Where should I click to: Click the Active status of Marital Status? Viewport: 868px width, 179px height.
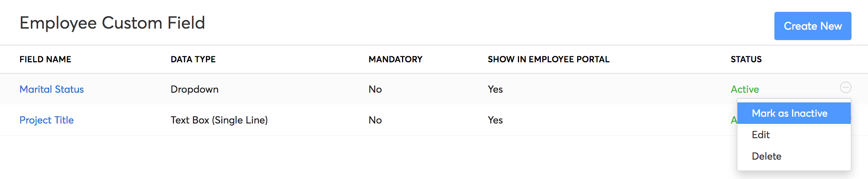click(745, 89)
